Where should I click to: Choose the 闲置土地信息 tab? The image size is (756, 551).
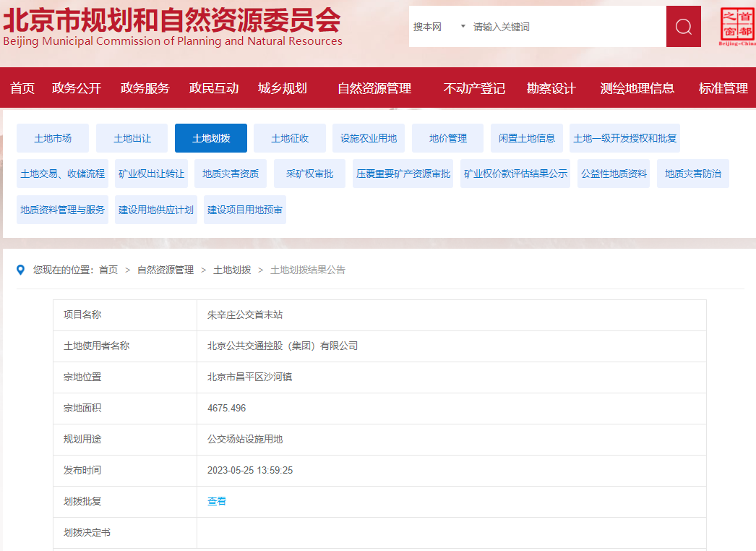[x=527, y=138]
